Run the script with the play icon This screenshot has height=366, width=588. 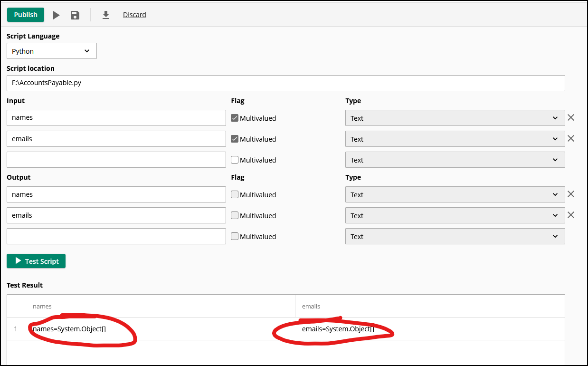[57, 15]
